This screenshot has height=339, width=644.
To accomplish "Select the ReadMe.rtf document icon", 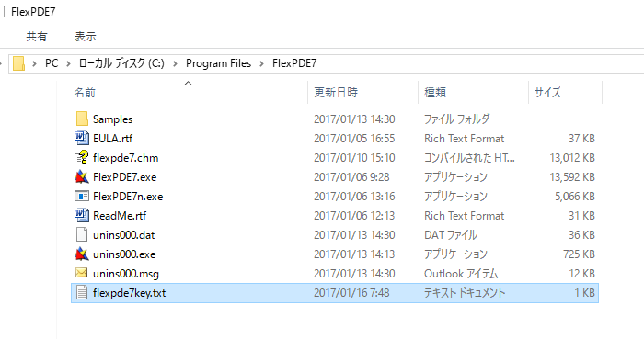I will pos(82,215).
